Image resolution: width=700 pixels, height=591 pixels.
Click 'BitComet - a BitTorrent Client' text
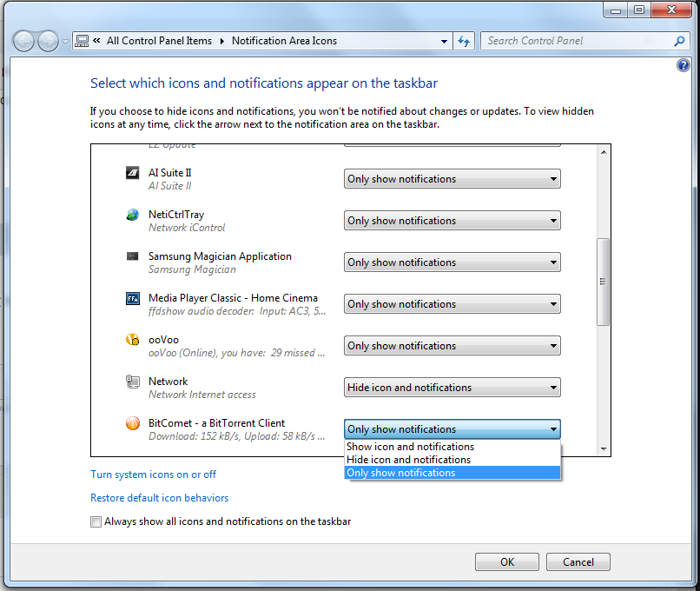(216, 423)
